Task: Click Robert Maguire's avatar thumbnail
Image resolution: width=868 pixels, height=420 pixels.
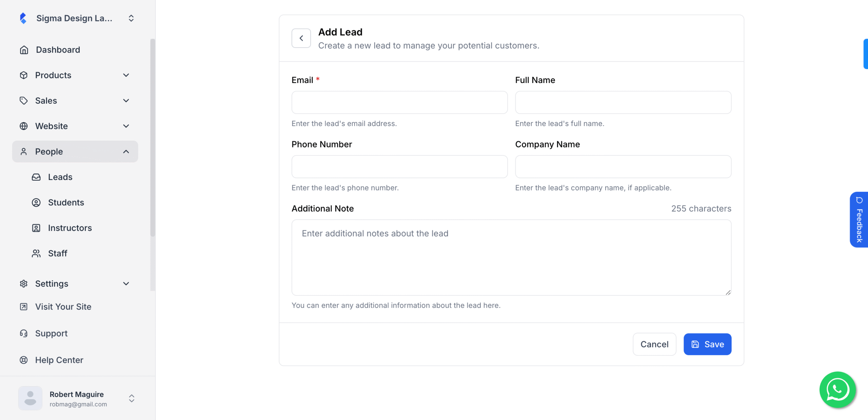Action: (30, 398)
